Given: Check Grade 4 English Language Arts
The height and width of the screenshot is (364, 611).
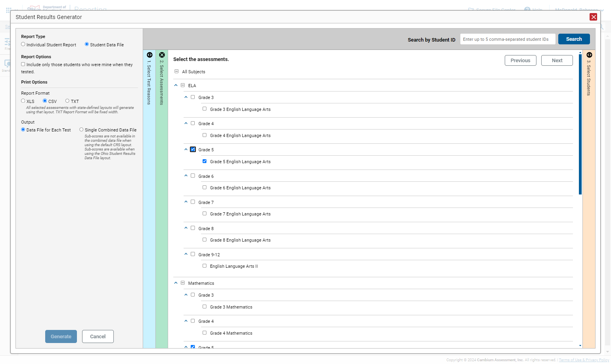Looking at the screenshot, I should tap(205, 135).
